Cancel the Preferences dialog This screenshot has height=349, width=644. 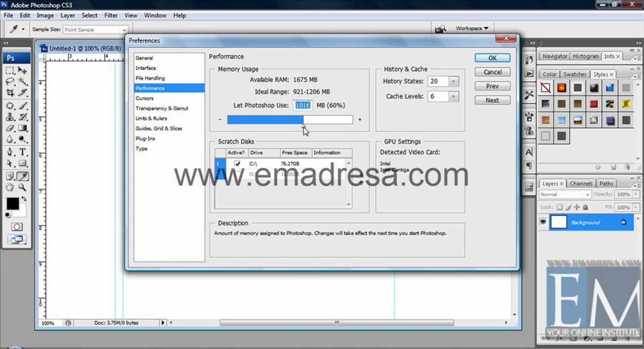pos(492,72)
